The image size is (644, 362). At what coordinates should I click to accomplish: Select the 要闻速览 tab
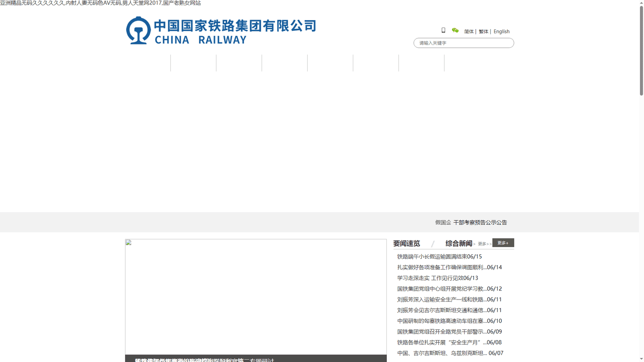(x=407, y=244)
